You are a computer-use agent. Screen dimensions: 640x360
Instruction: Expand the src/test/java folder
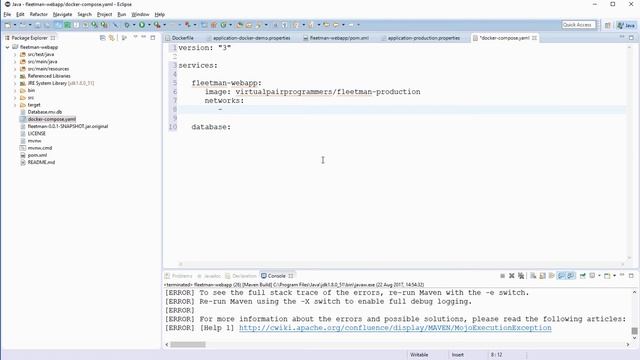[15, 54]
